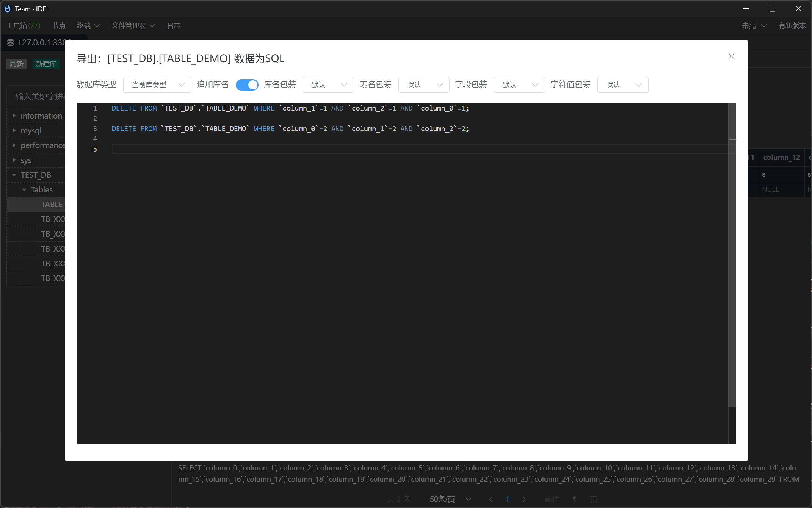812x508 pixels.
Task: Close the export SQL dialog
Action: point(731,56)
